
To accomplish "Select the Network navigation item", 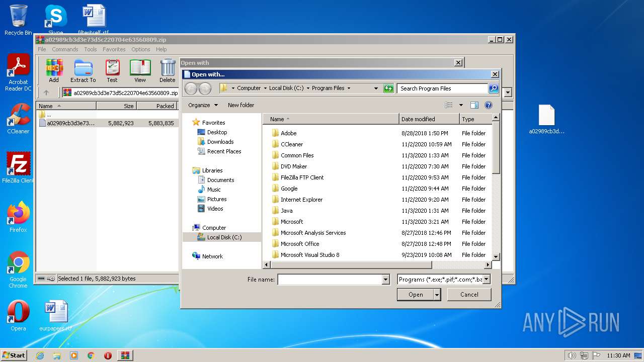I will (x=212, y=256).
